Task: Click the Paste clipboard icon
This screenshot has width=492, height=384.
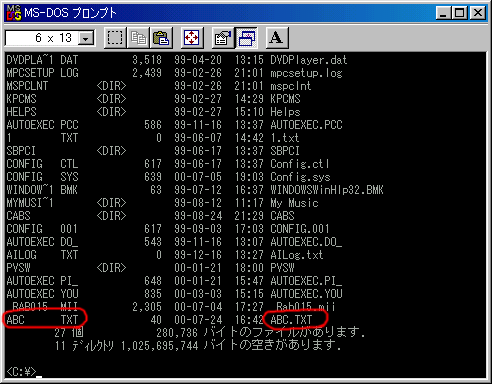Action: tap(161, 38)
